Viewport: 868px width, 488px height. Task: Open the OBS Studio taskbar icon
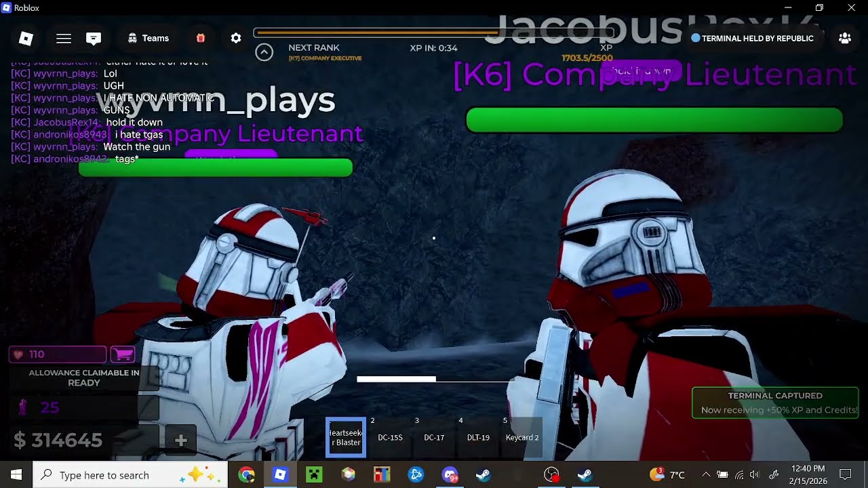[x=551, y=475]
